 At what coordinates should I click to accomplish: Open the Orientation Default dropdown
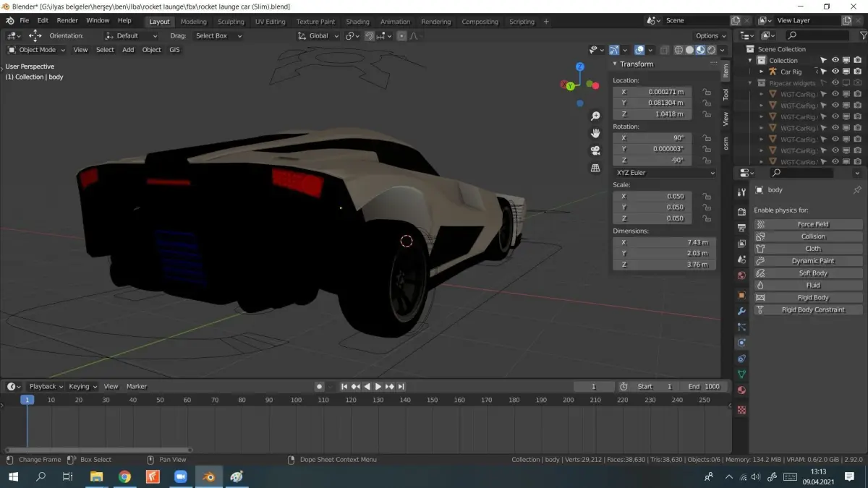132,35
